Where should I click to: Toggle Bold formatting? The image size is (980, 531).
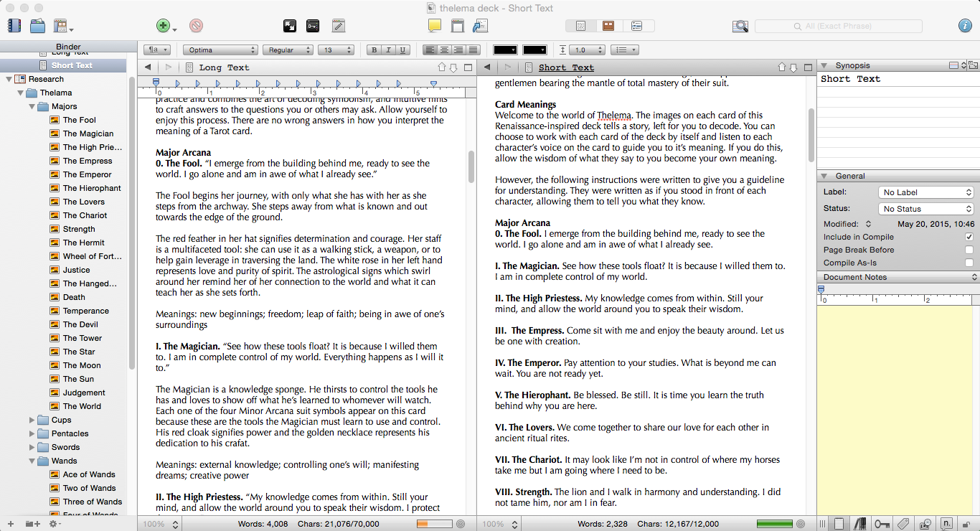pyautogui.click(x=374, y=50)
